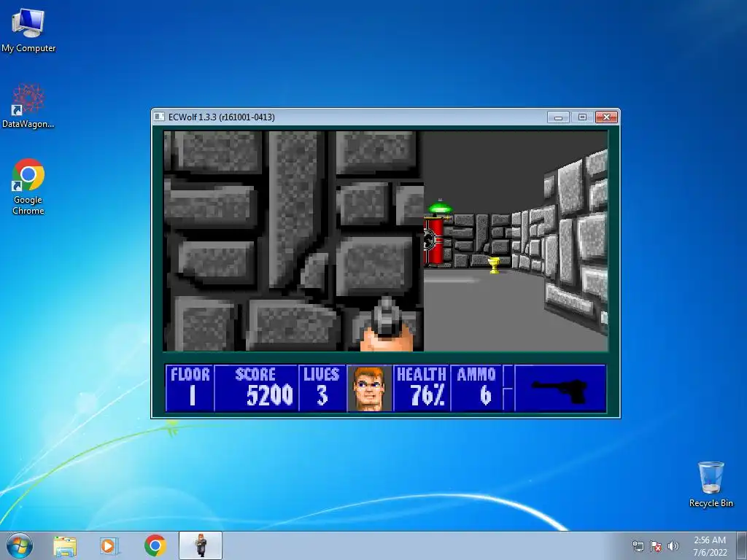Click the golden chalice treasure
747x560 pixels.
(x=495, y=265)
